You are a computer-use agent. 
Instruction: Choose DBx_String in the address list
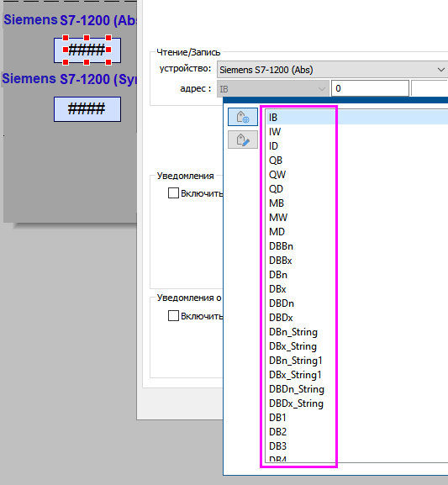tap(357, 346)
